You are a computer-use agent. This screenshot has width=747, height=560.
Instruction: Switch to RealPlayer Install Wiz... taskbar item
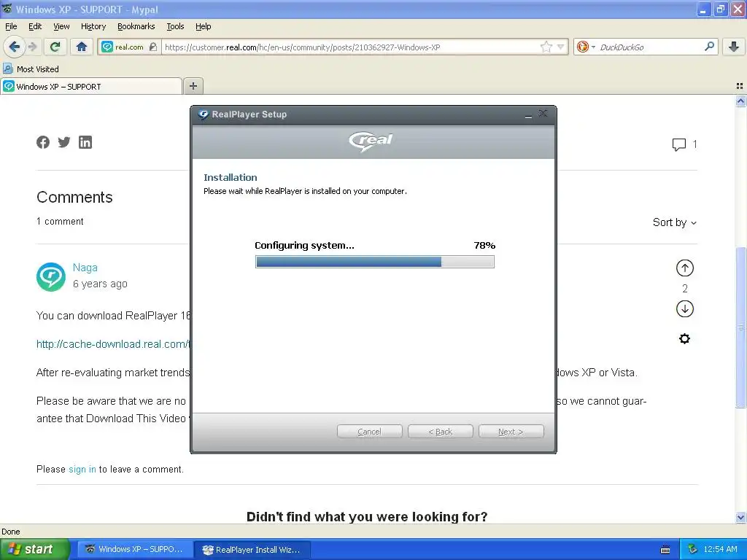tap(252, 550)
